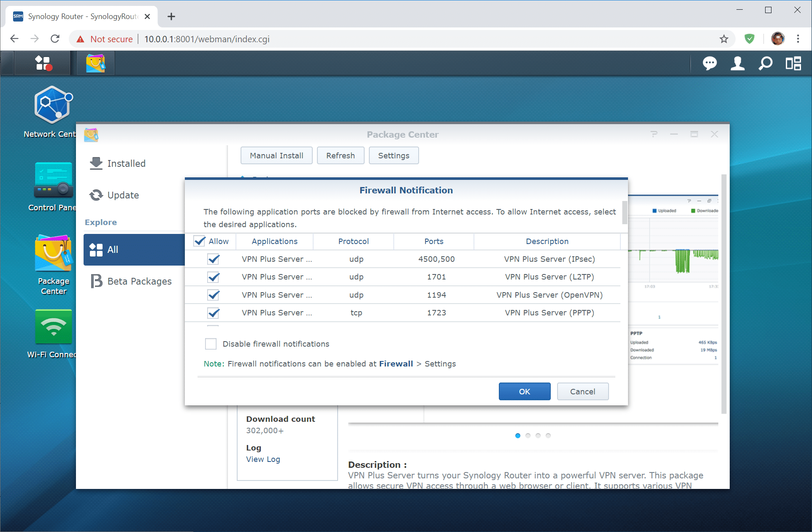This screenshot has height=532, width=812.
Task: Toggle Allow checkbox for VPN Plus Server IPsec
Action: [x=213, y=258]
